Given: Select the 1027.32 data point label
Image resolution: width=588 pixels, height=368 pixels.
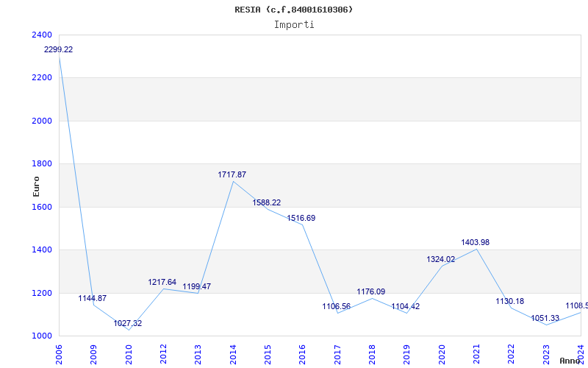Looking at the screenshot, I should point(128,323).
